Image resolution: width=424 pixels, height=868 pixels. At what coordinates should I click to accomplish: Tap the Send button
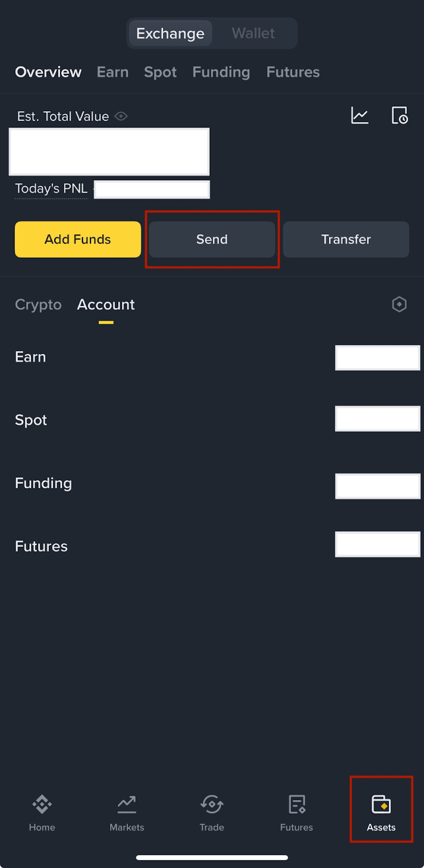[x=212, y=239]
